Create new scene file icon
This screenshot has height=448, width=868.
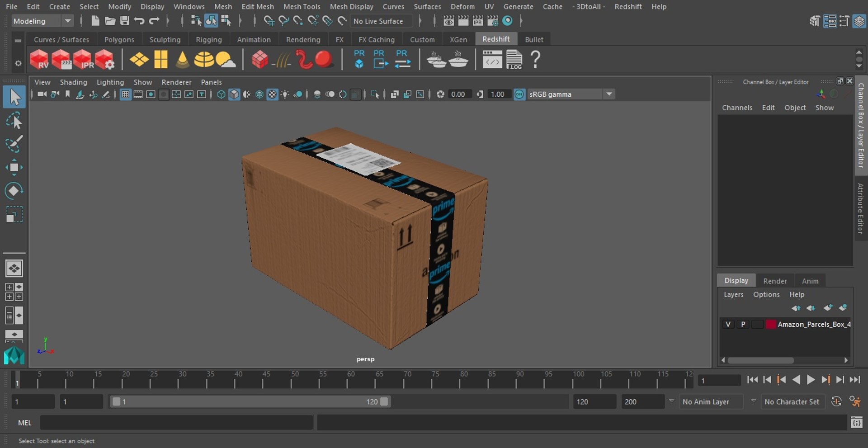[95, 21]
